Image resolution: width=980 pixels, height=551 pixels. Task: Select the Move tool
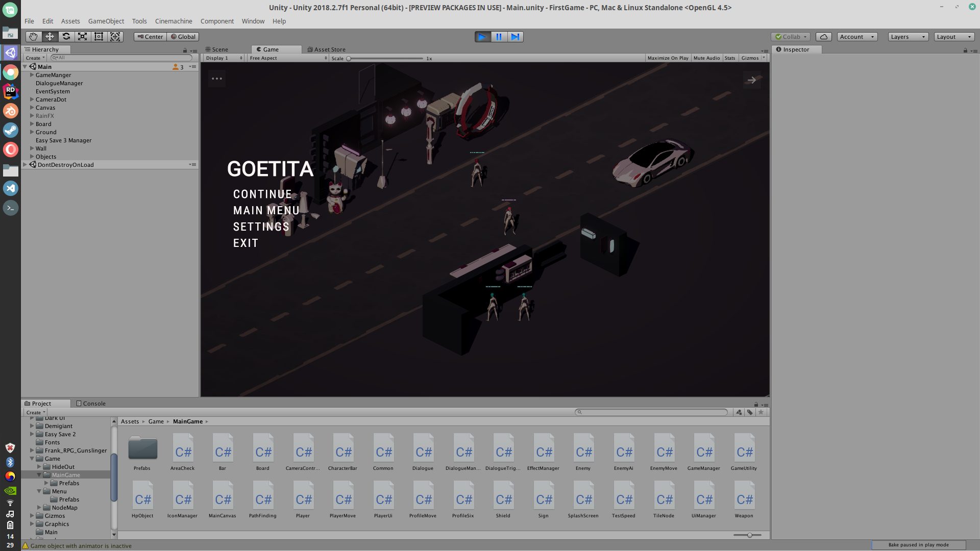click(50, 37)
